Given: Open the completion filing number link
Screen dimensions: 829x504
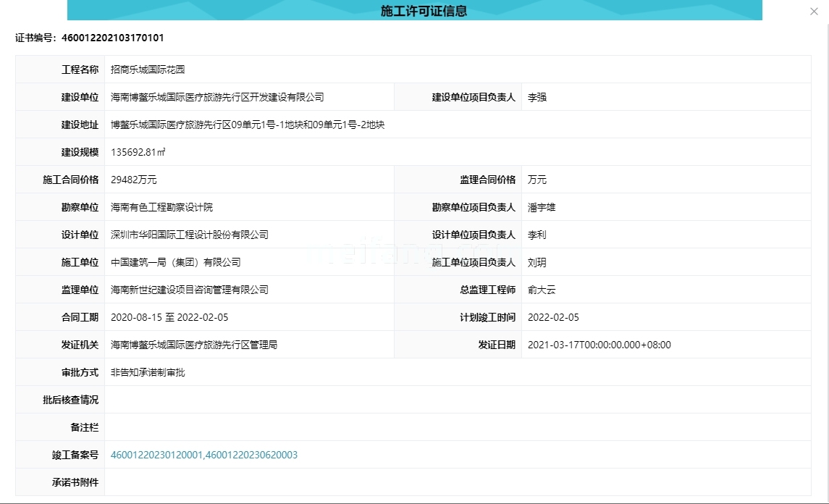Looking at the screenshot, I should (x=203, y=455).
